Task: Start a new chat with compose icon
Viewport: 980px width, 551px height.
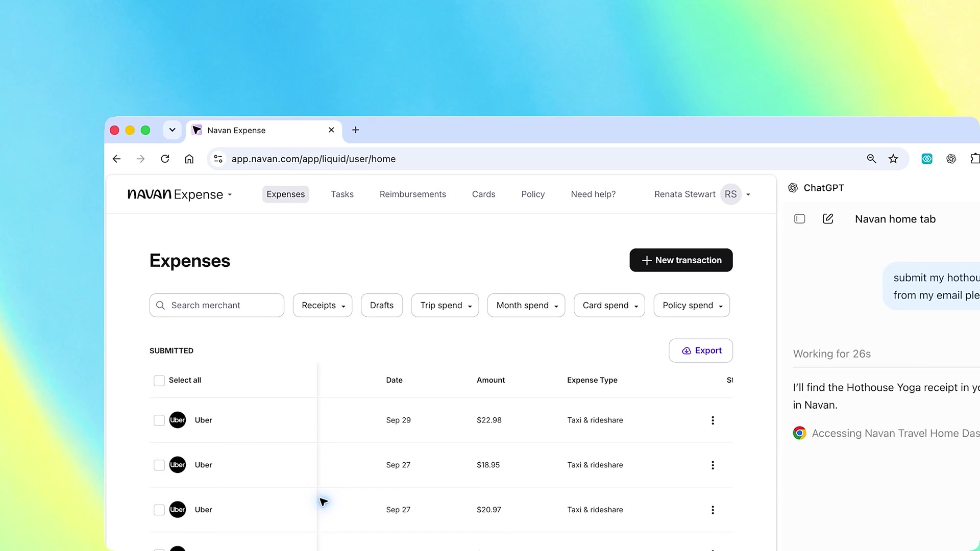Action: (828, 219)
